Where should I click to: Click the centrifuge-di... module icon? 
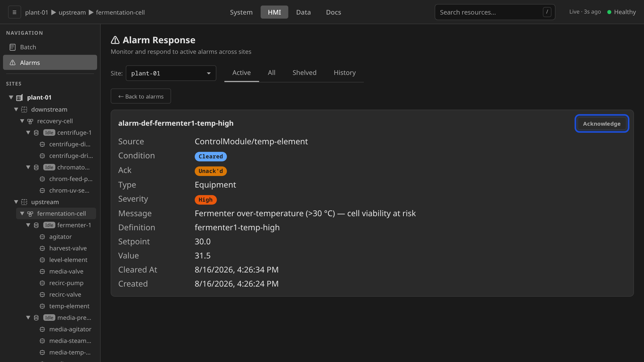[x=42, y=144]
